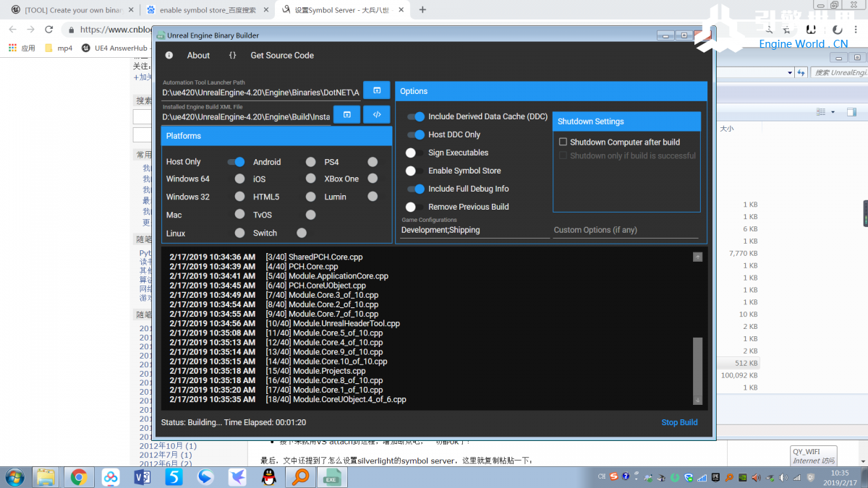Enable the PS4 platform toggle

[373, 162]
